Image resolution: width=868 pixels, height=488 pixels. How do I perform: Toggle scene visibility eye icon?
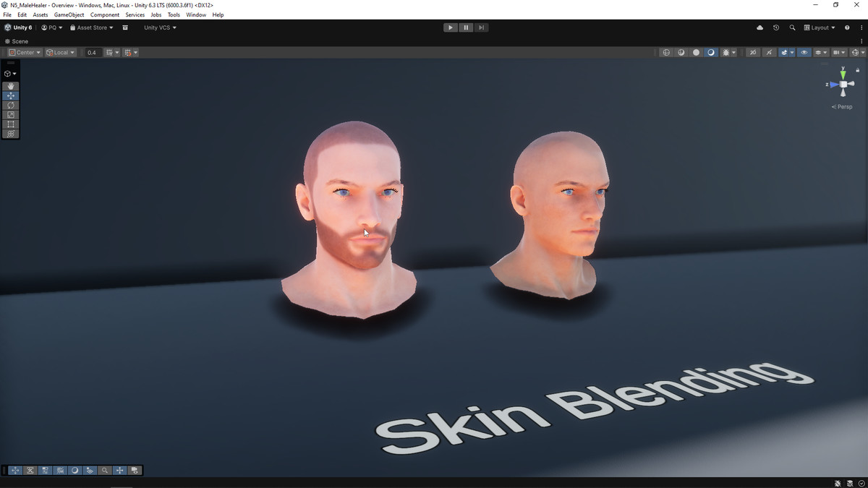pos(804,53)
